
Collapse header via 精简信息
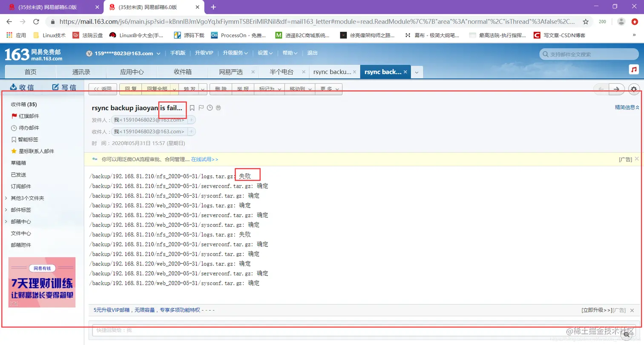point(627,108)
